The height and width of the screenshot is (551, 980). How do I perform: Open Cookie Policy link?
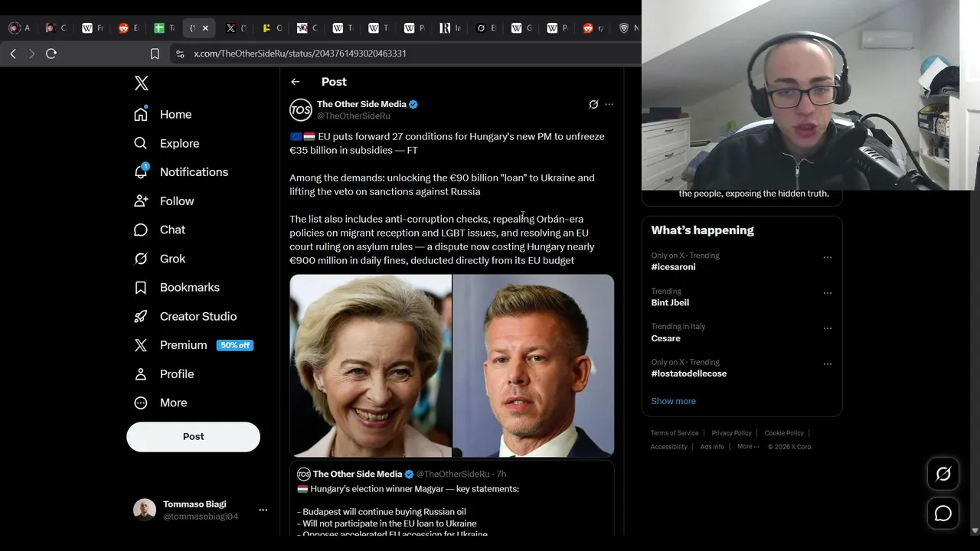(784, 433)
